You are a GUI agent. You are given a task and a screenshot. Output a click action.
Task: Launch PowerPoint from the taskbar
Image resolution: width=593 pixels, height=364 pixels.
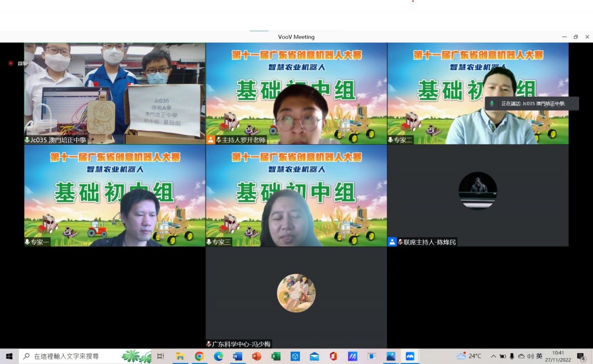click(x=257, y=356)
